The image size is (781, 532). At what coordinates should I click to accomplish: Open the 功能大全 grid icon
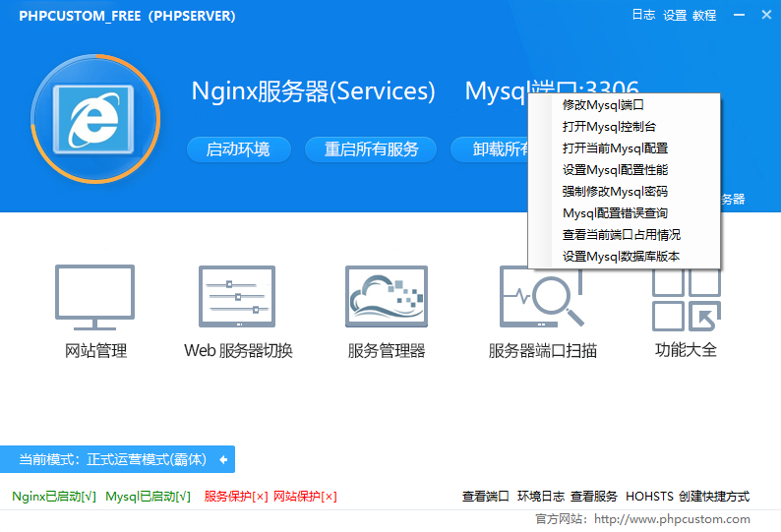pos(687,300)
